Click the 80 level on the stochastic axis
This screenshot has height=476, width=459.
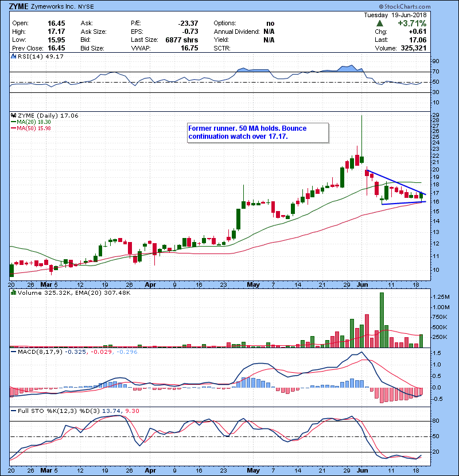[435, 421]
